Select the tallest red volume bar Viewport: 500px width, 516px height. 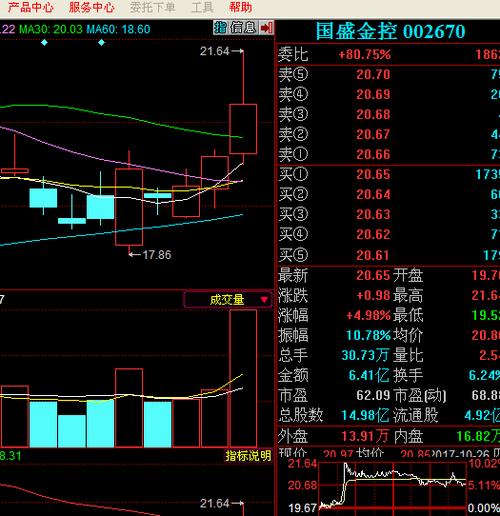(243, 378)
